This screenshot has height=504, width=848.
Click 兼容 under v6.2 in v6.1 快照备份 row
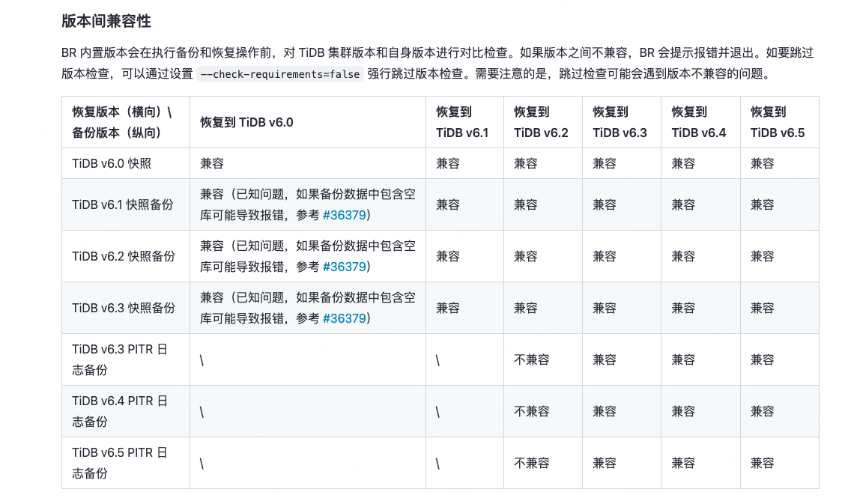click(526, 205)
